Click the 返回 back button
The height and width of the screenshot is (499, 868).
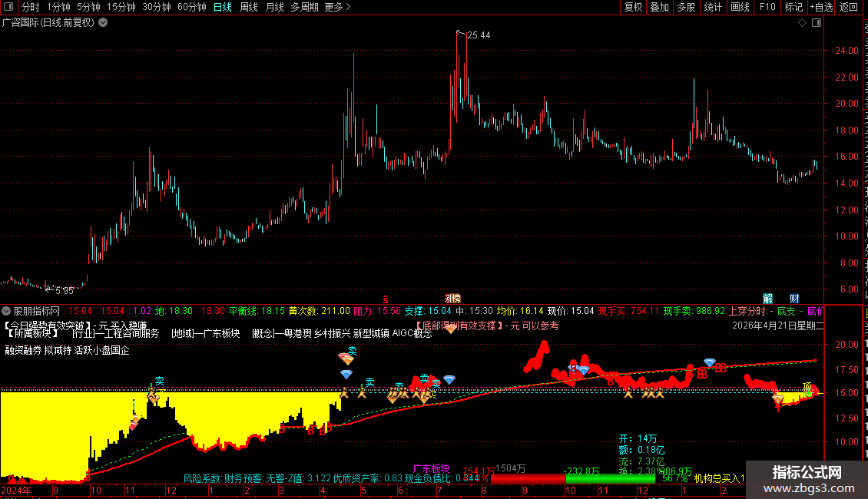(849, 7)
